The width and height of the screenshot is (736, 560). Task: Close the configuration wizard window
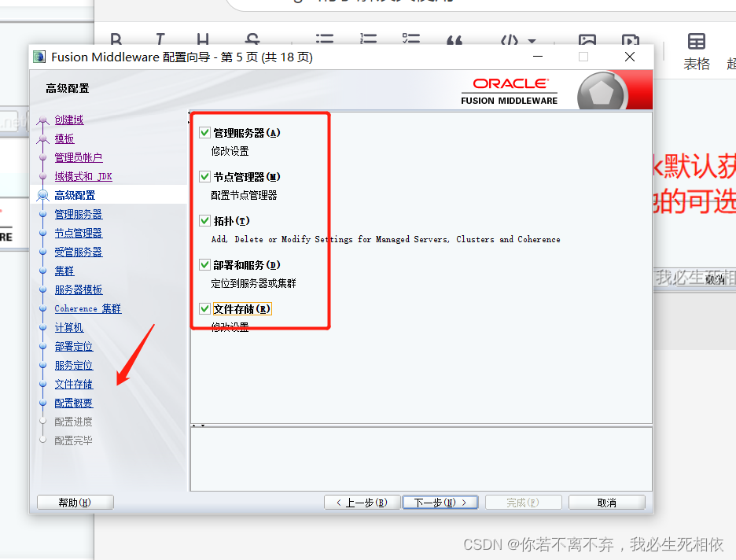tap(630, 57)
